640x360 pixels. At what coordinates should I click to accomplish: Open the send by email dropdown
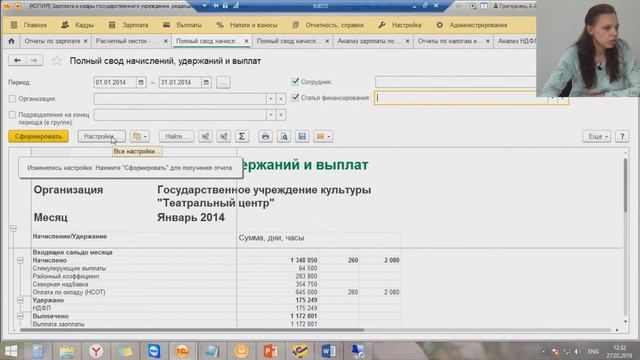(323, 136)
